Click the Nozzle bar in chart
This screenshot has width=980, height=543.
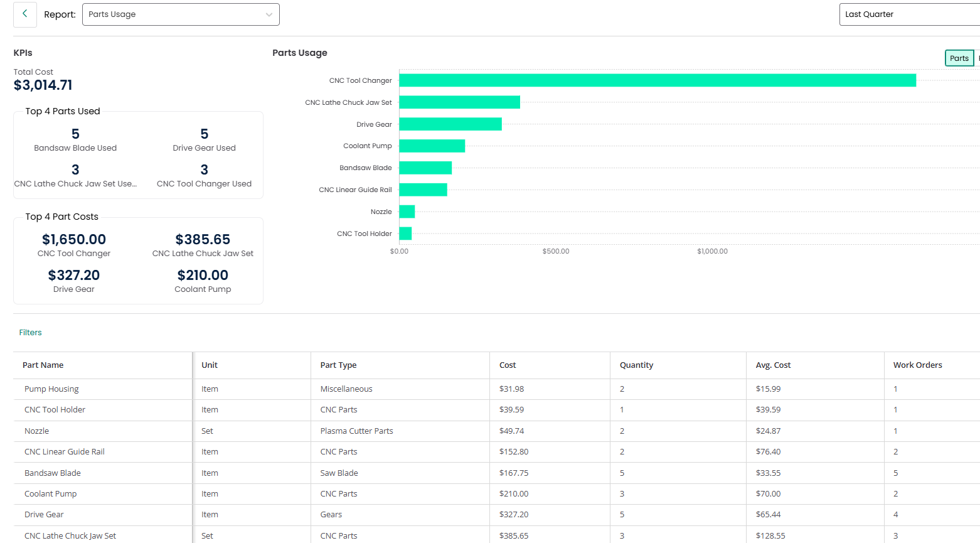tap(407, 212)
